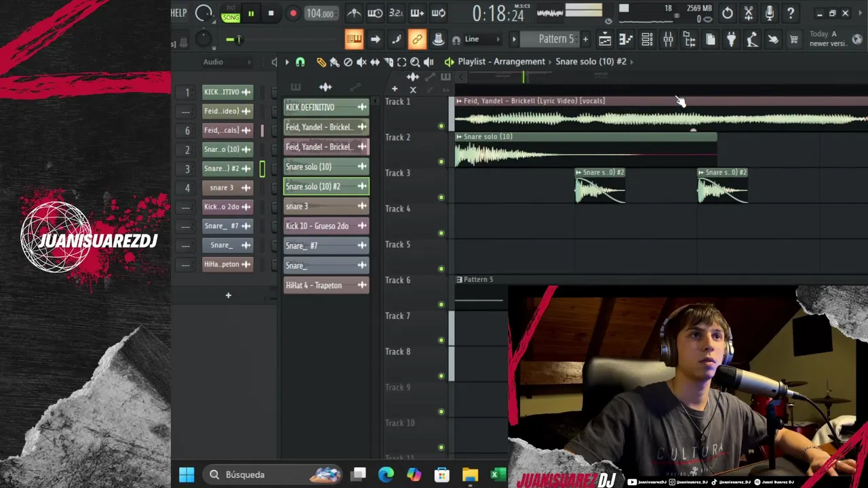Click KICK..ITIVO channel button

click(227, 91)
